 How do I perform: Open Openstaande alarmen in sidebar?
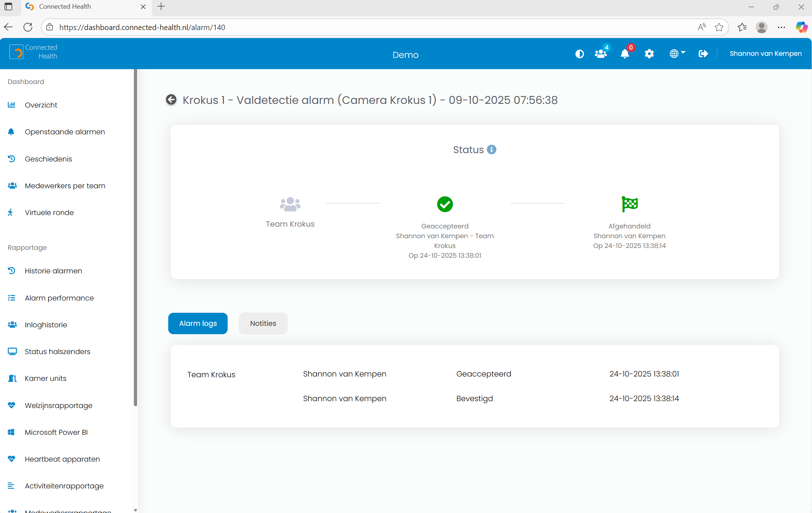click(x=65, y=132)
